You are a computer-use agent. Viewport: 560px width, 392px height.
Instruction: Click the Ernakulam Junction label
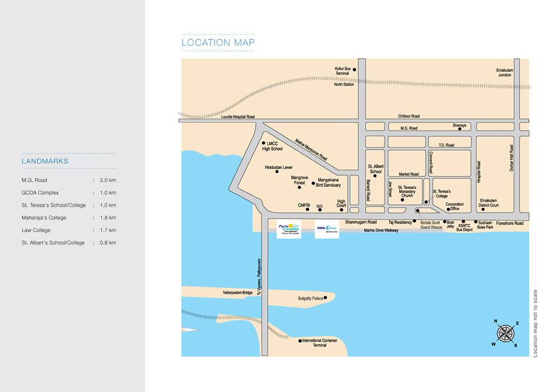point(504,72)
